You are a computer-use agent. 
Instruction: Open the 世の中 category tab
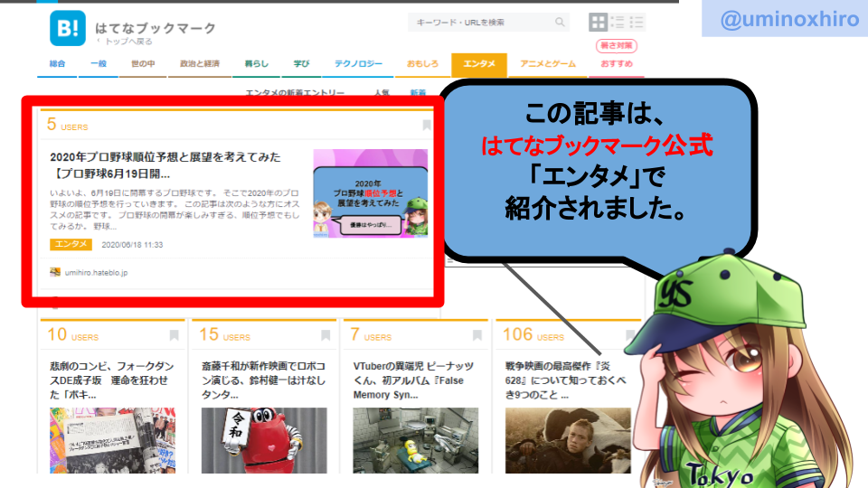pyautogui.click(x=143, y=64)
